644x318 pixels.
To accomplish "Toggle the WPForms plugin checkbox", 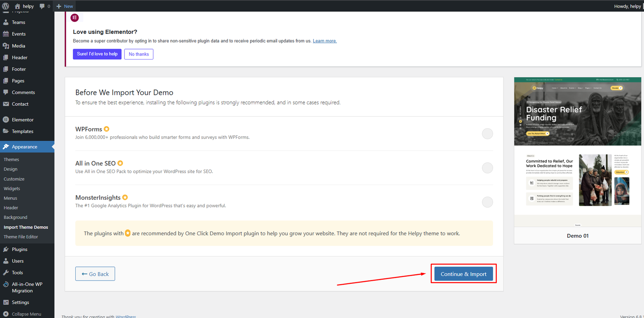I will tap(487, 133).
